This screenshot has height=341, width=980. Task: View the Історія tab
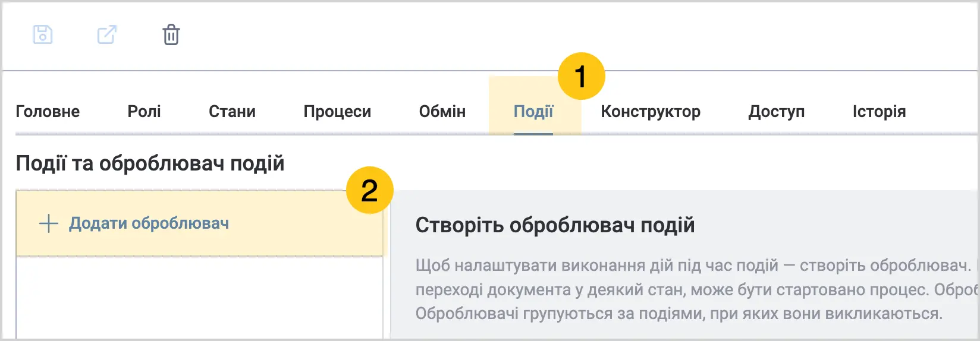(x=879, y=111)
